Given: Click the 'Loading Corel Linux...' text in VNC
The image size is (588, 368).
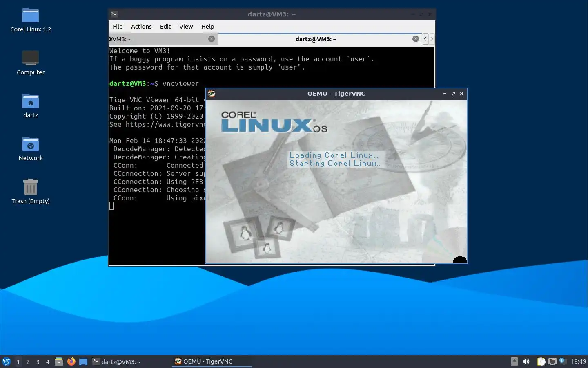Looking at the screenshot, I should 334,155.
